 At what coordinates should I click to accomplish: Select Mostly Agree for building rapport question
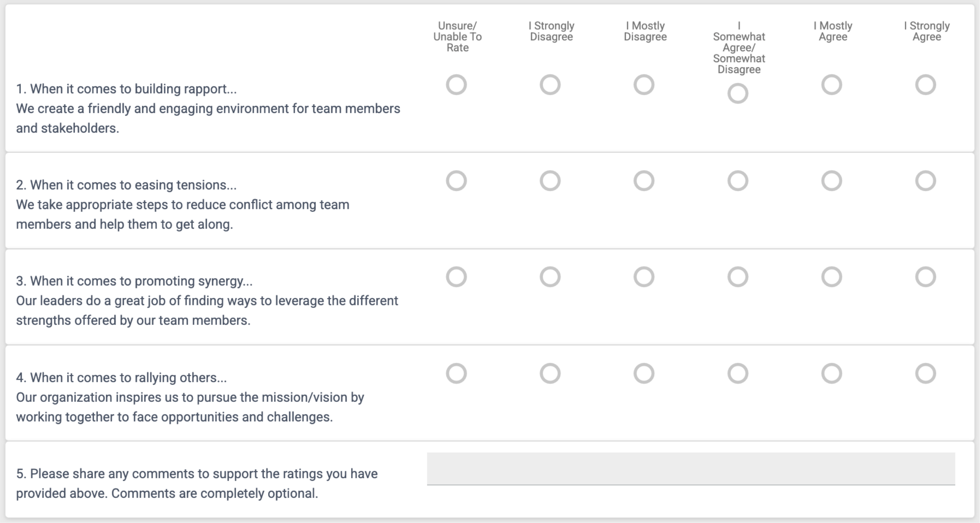pos(831,85)
